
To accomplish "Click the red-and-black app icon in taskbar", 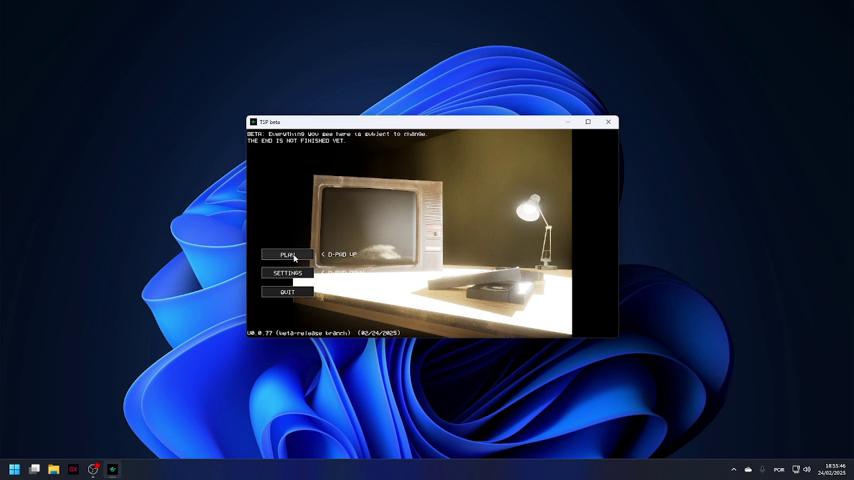I will pos(73,469).
